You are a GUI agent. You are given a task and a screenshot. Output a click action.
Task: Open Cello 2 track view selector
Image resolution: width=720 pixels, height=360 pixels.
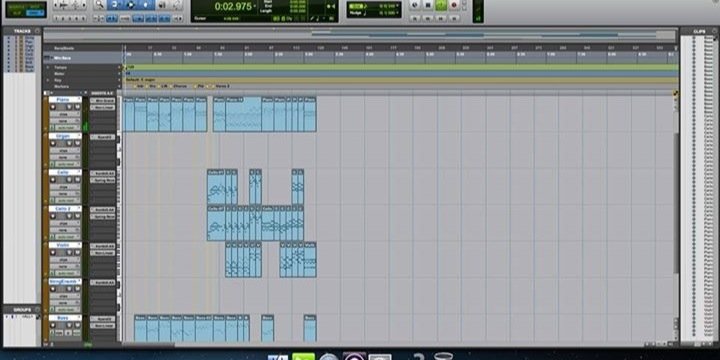[65, 223]
